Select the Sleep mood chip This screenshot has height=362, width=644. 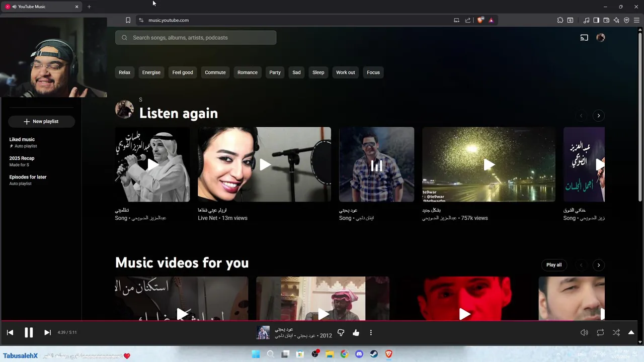[318, 72]
